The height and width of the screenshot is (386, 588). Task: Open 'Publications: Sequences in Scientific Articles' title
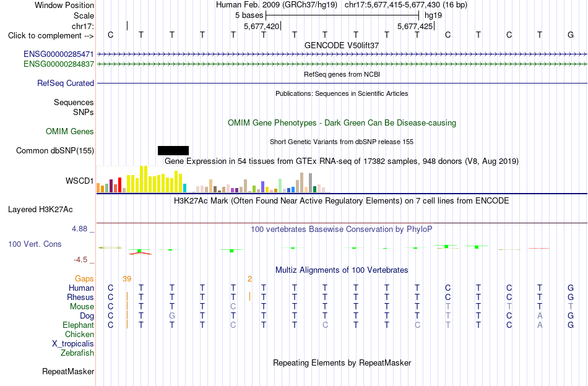coord(342,93)
